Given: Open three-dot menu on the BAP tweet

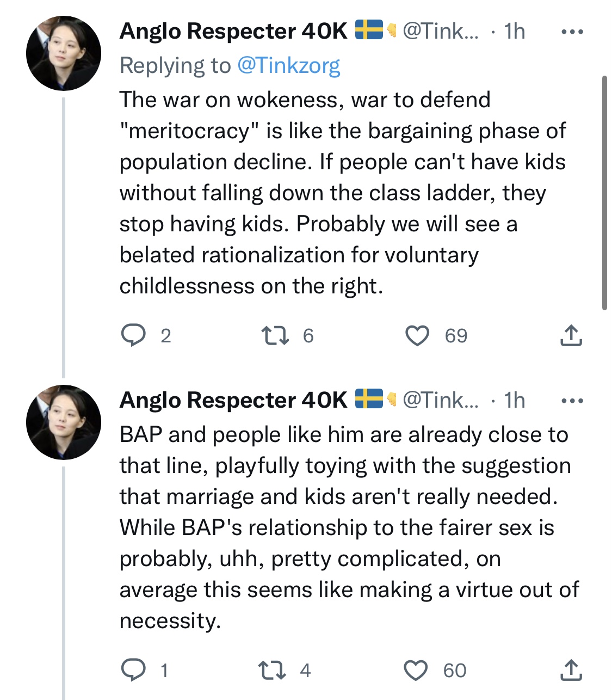Looking at the screenshot, I should pos(572,401).
